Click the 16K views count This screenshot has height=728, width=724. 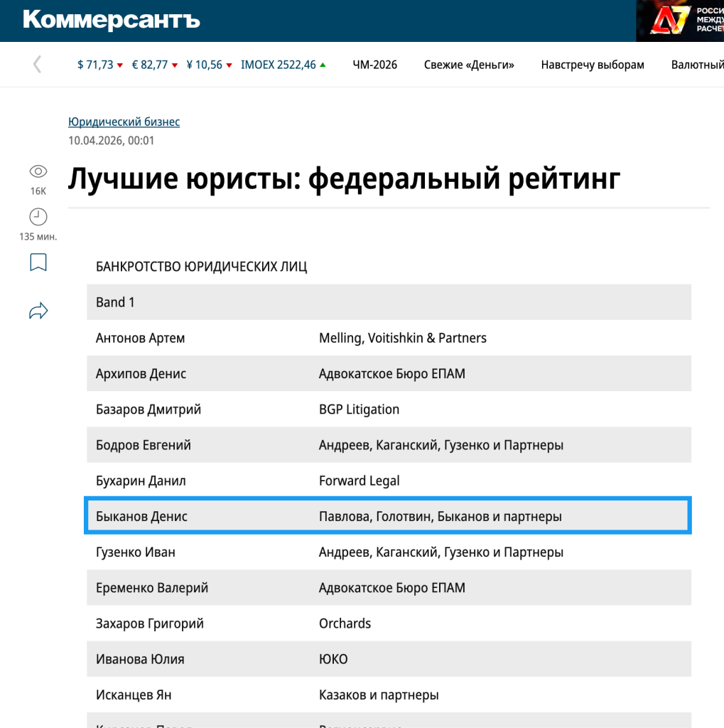coord(38,191)
